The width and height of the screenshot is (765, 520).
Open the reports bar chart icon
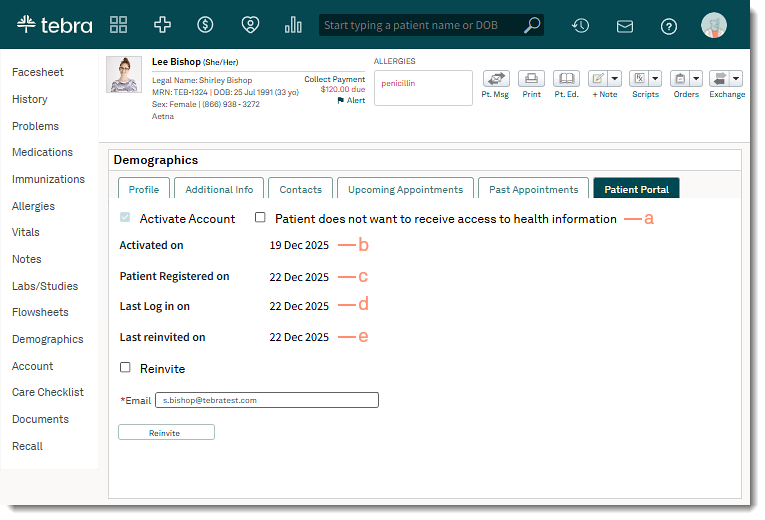pyautogui.click(x=293, y=24)
